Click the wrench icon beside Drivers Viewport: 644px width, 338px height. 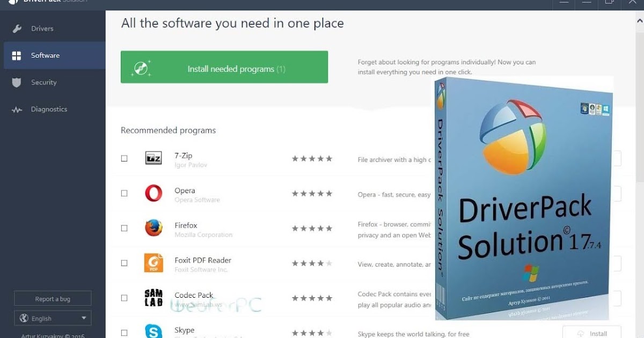[x=17, y=29]
